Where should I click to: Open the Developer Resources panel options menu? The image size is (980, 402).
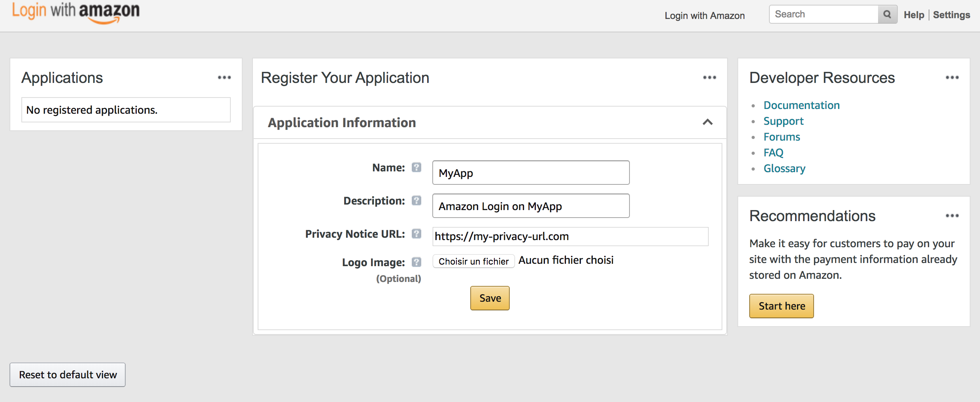[952, 77]
